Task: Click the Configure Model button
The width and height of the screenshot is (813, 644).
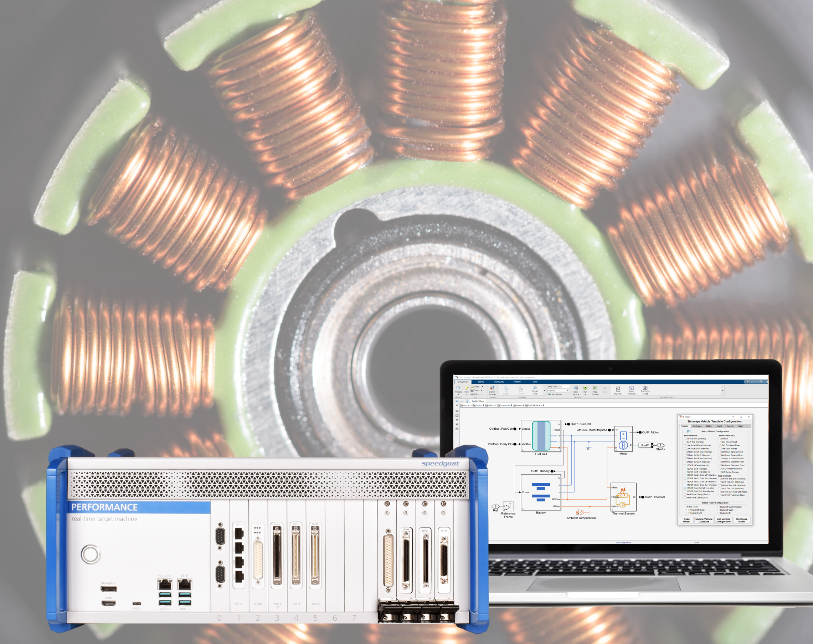Action: click(741, 520)
